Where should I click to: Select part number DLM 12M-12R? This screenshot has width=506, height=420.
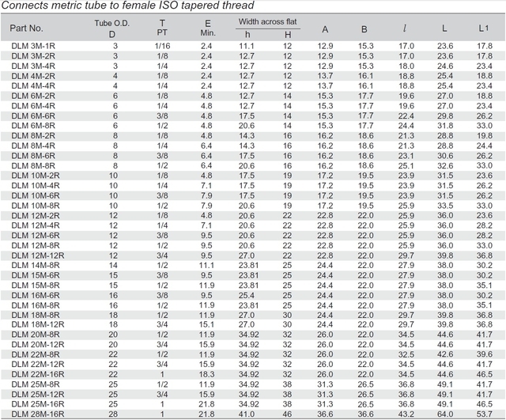38,255
